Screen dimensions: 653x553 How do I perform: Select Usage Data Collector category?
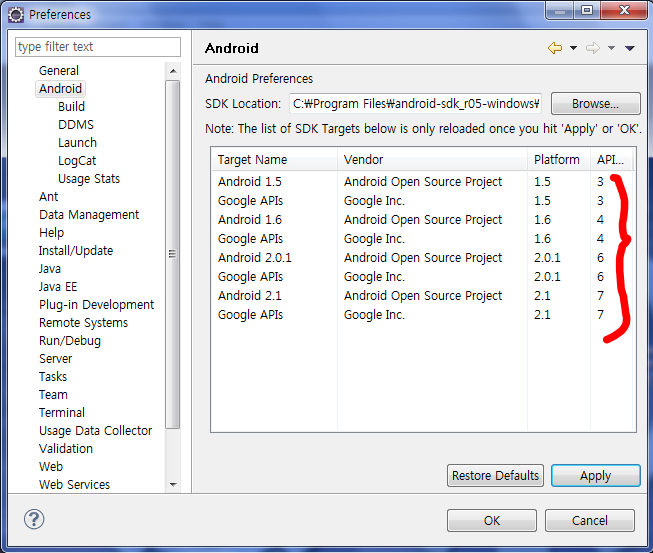95,431
